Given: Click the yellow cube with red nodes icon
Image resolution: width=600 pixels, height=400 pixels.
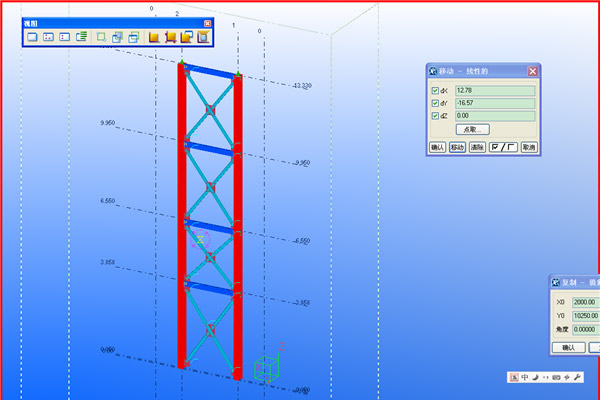Looking at the screenshot, I should (x=170, y=37).
